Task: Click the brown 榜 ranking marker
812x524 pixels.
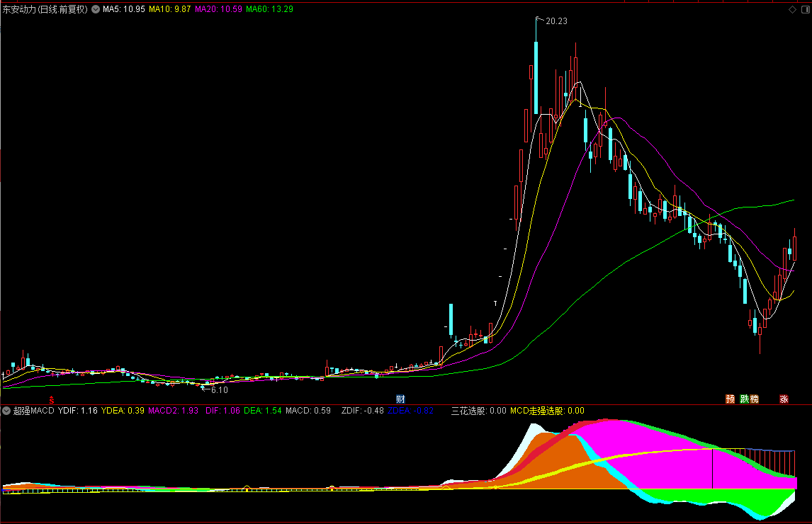Action: [x=754, y=399]
